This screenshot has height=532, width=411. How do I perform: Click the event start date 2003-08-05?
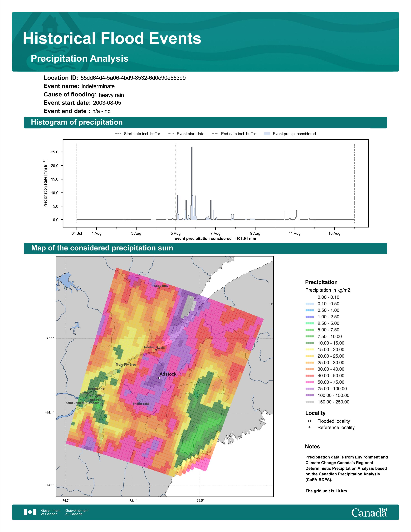pyautogui.click(x=107, y=103)
